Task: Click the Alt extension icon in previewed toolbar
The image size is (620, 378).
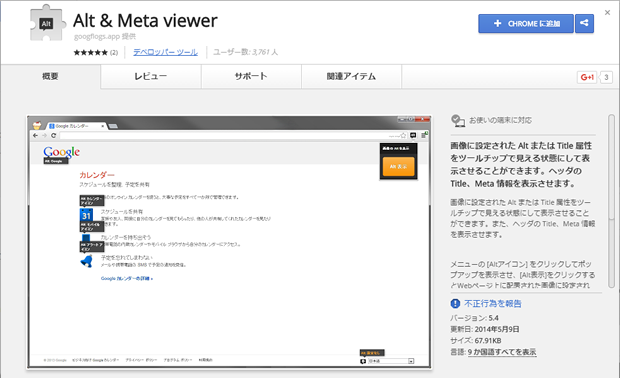Action: point(413,135)
